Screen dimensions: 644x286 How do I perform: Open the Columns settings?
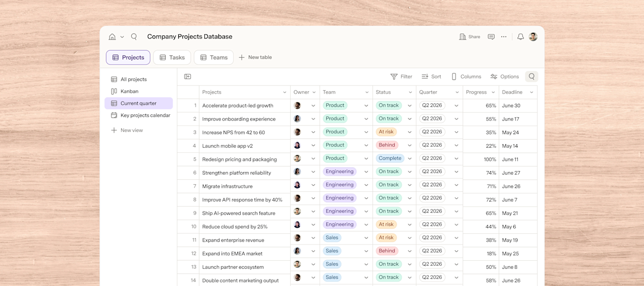click(x=466, y=76)
